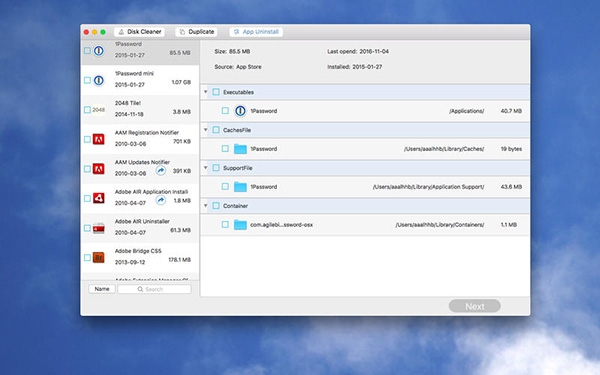Tick the 1Password checkbox under CachesFile
600x375 pixels.
pos(225,149)
